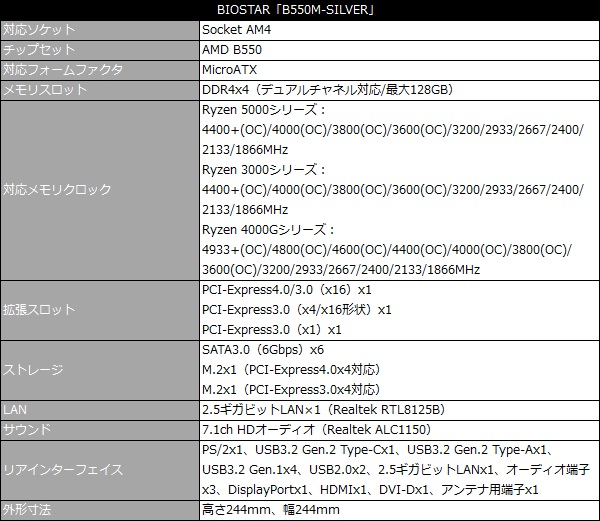The image size is (600, 521).
Task: Select the 対応メモリクロック label cell
Action: [x=100, y=190]
